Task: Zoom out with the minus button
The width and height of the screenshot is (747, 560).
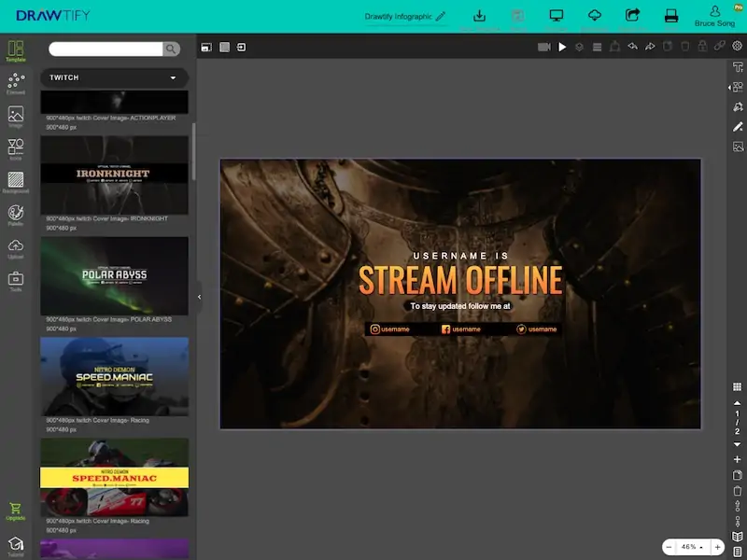Action: 669,547
